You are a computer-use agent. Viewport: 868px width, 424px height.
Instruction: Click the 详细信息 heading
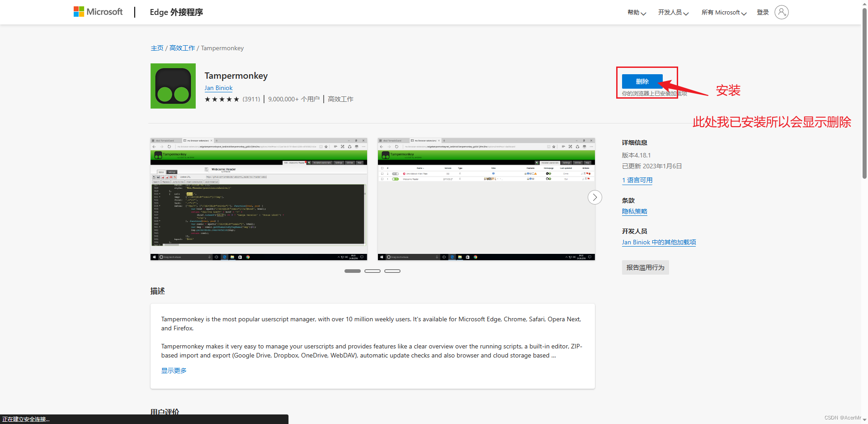[x=634, y=143]
